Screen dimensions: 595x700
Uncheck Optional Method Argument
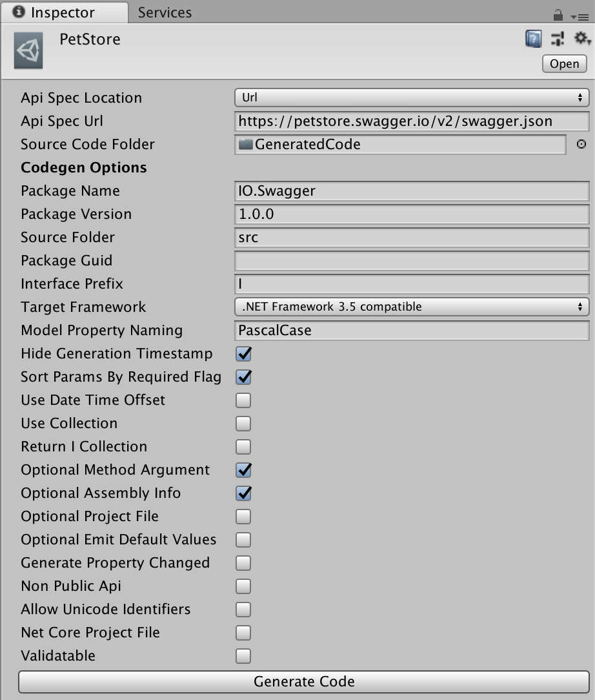pos(243,469)
